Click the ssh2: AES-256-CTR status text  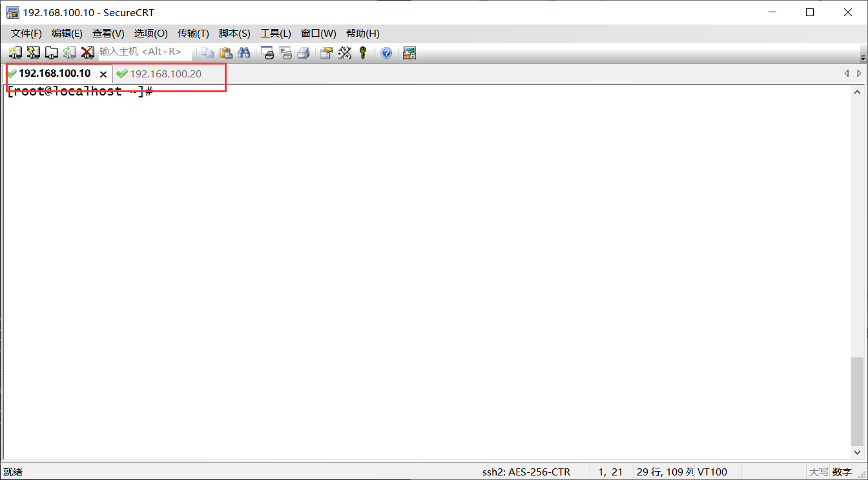click(526, 472)
